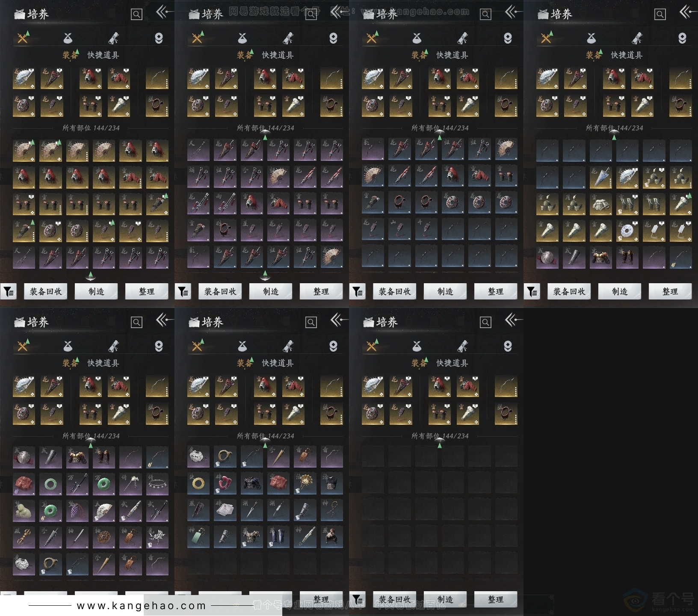
Task: Select crossed-swords category icon in fourth panel
Action: [547, 38]
